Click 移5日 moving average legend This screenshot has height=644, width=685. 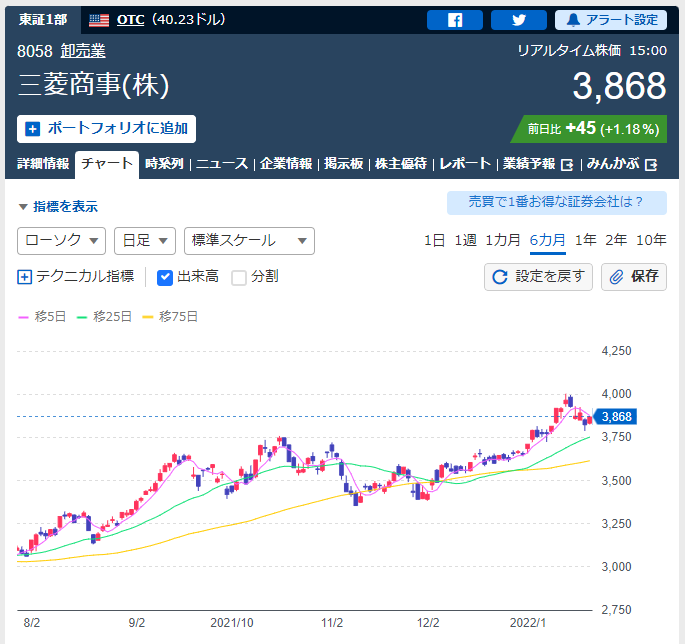(x=42, y=316)
